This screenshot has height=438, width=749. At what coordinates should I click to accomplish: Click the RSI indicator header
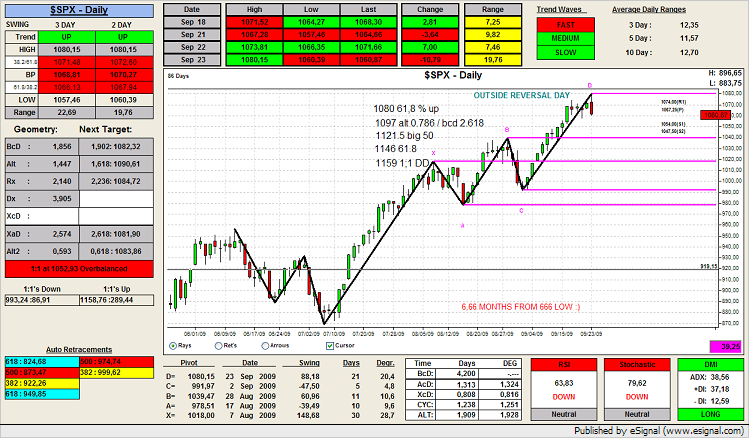[x=564, y=364]
